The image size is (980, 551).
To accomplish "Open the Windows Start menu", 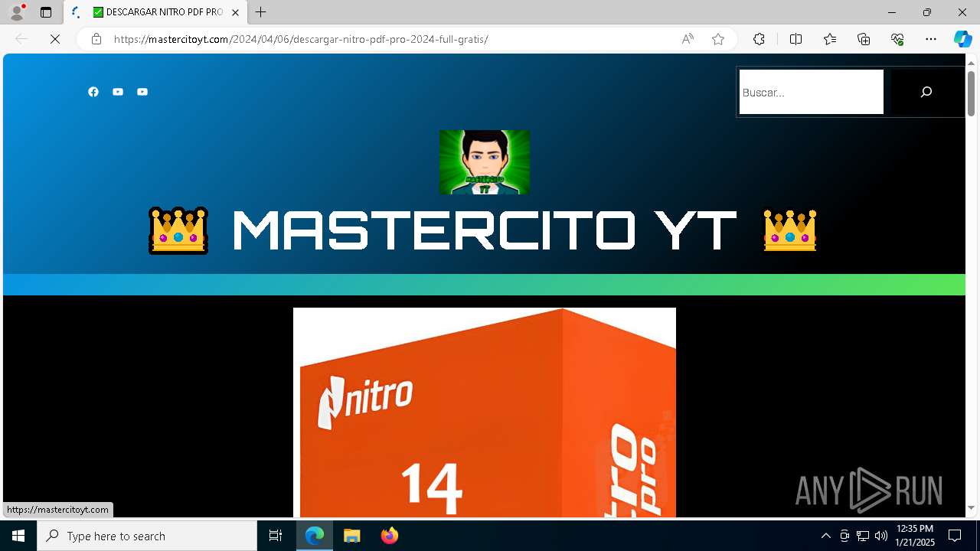I will (x=18, y=536).
